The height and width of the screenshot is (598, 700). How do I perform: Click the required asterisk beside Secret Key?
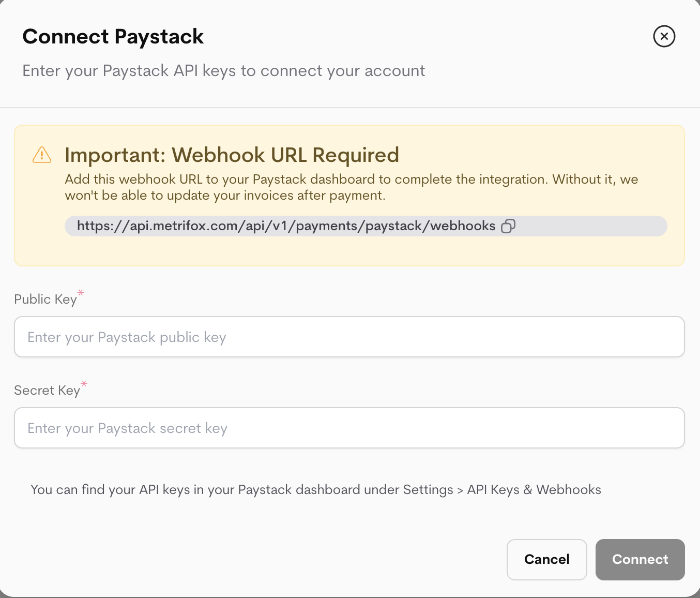tap(84, 384)
